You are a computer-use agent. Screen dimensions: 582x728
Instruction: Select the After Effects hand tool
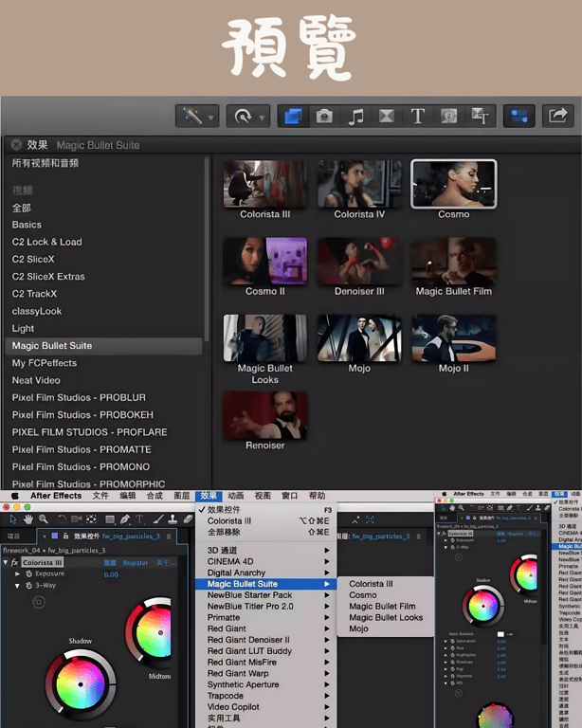(28, 519)
